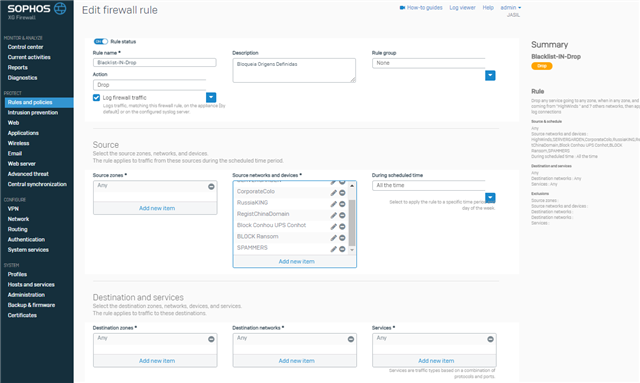Open Control center menu item
640x383 pixels.
coord(25,47)
